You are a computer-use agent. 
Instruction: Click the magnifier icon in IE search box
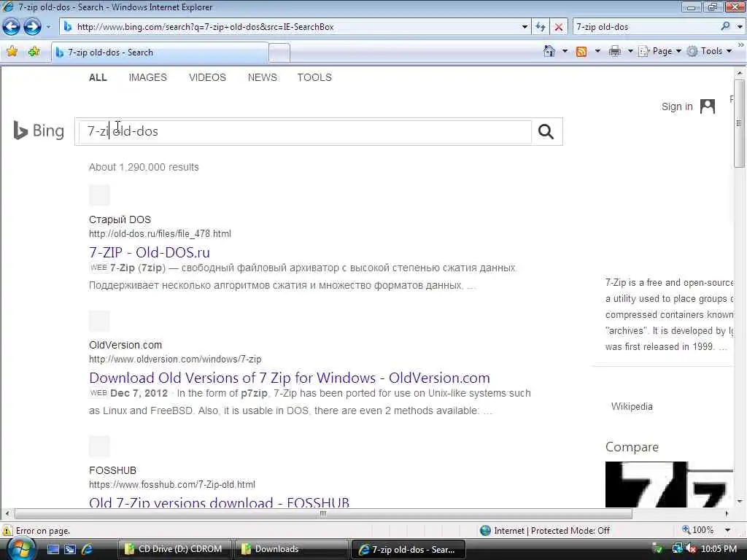(x=726, y=27)
